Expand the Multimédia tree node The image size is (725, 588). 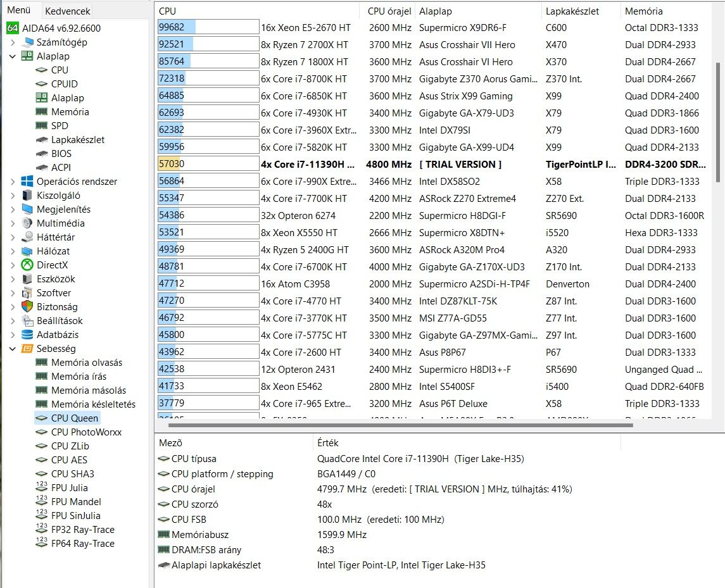click(x=13, y=223)
